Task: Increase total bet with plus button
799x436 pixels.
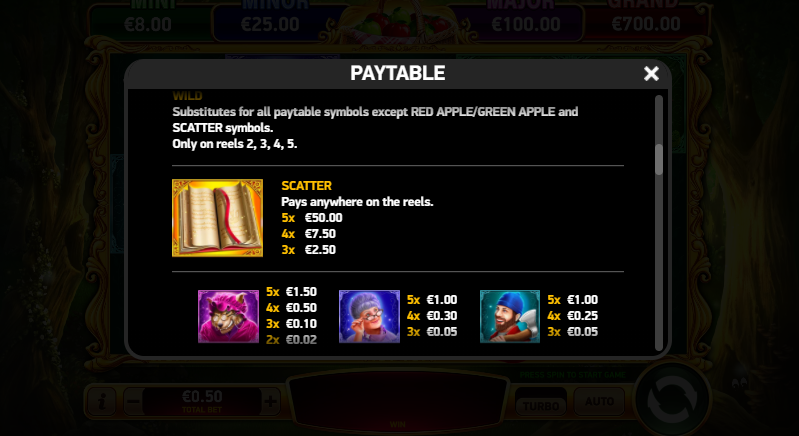Action: click(271, 401)
